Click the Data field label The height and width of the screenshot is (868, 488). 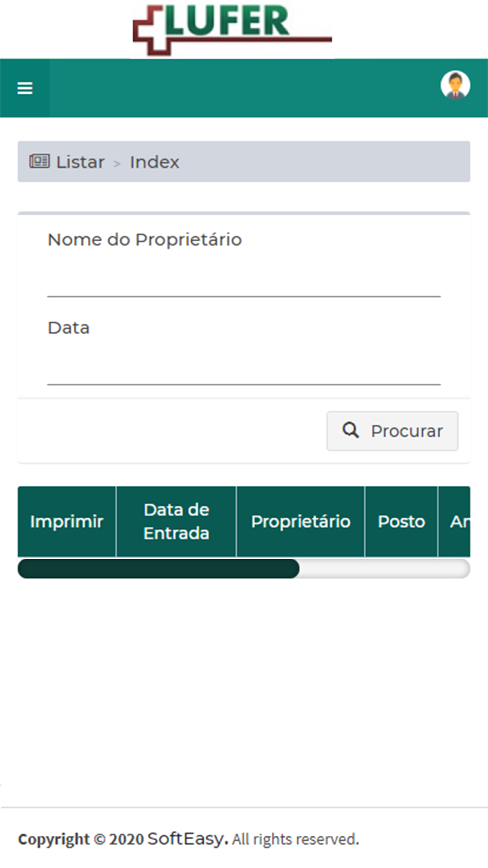68,328
